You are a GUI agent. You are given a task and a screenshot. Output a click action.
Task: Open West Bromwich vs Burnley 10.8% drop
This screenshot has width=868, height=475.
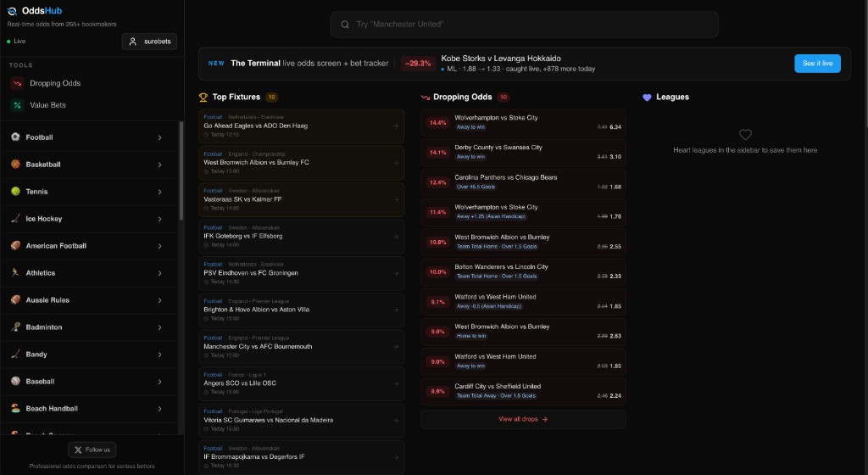tap(523, 242)
